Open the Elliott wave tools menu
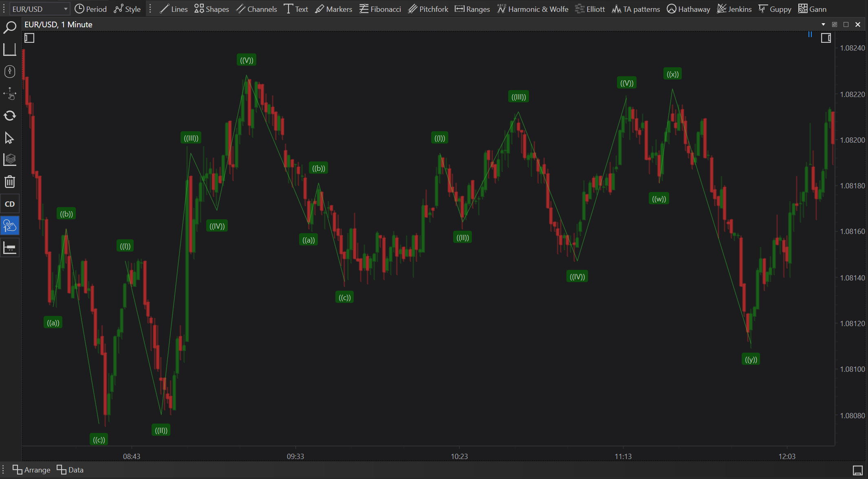This screenshot has width=868, height=479. click(x=590, y=9)
